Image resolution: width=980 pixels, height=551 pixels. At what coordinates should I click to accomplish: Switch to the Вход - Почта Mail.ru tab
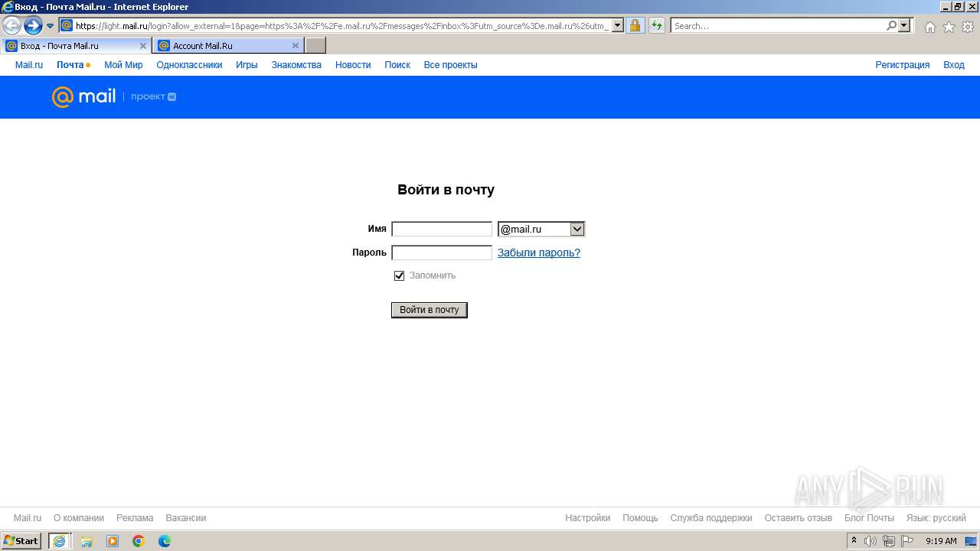click(x=76, y=46)
